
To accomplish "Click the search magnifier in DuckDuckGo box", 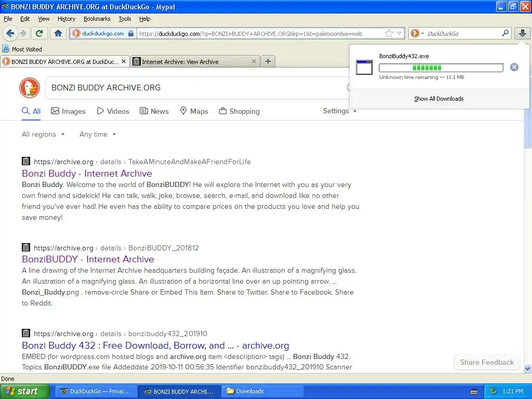I will (505, 33).
